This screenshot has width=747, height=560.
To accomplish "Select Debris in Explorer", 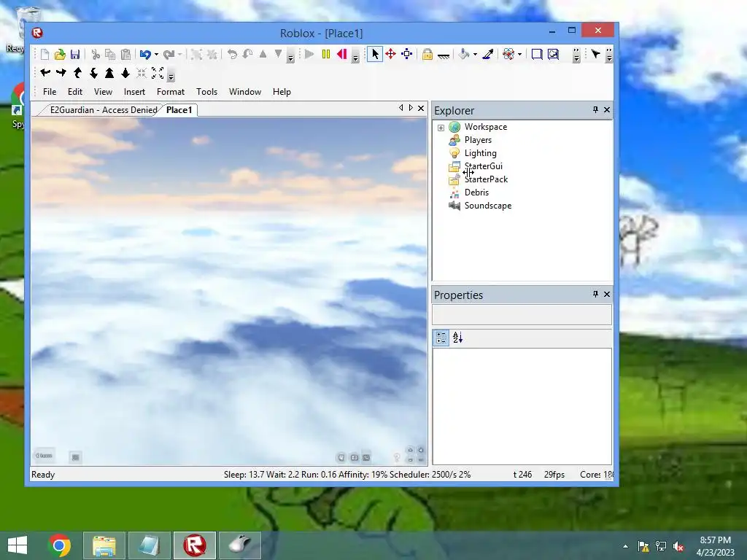I will click(x=476, y=192).
